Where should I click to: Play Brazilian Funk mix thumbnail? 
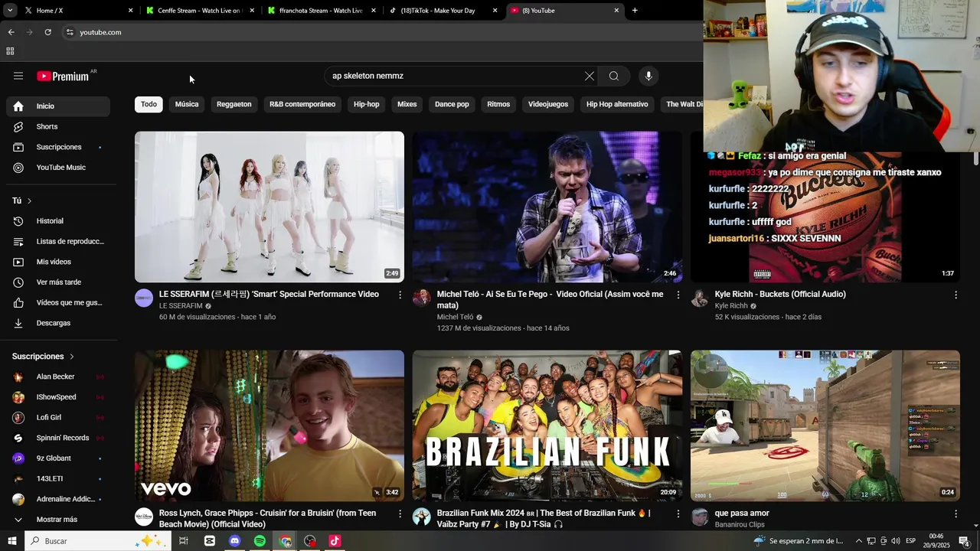[547, 426]
